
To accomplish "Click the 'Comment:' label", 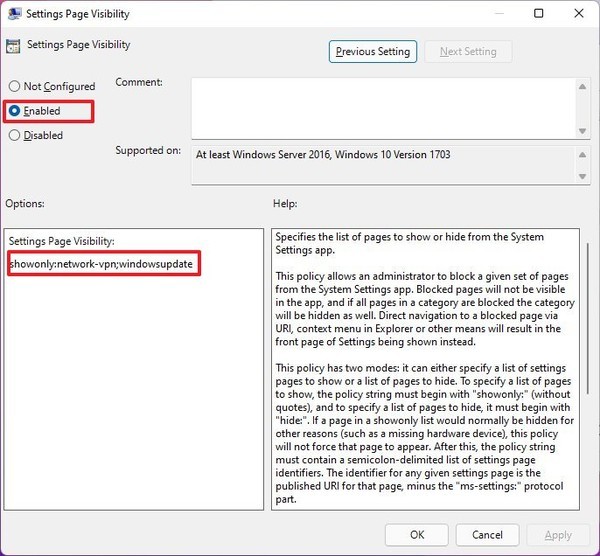I will (139, 82).
